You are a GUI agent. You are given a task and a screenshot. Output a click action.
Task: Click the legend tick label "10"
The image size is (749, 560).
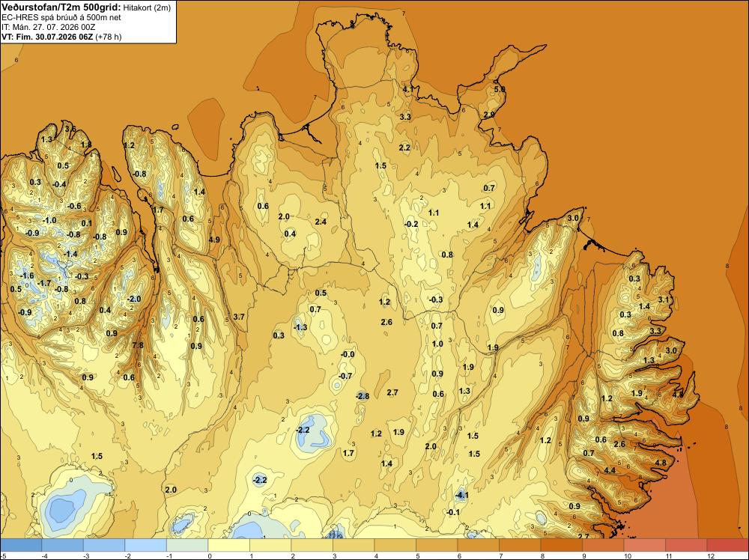click(627, 556)
